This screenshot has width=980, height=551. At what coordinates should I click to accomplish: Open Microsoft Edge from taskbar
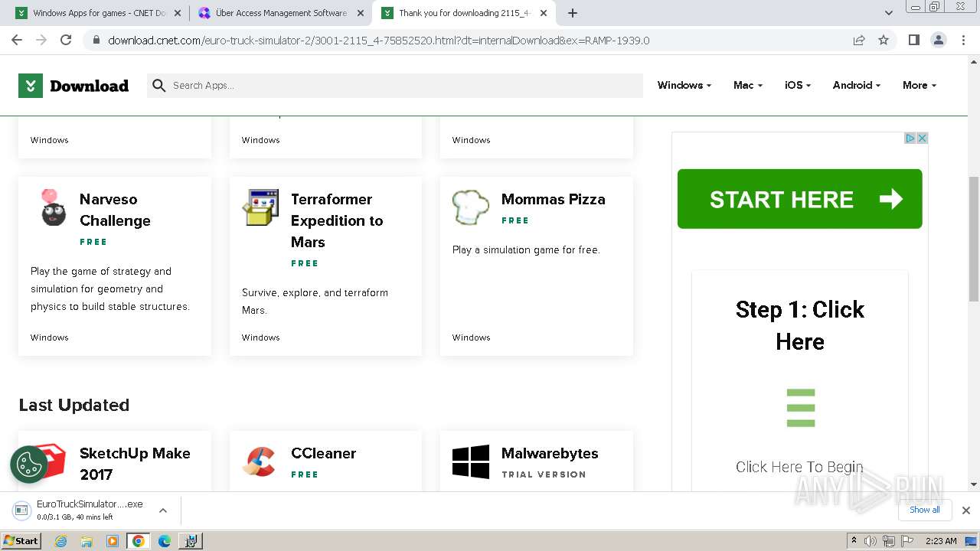tap(164, 541)
